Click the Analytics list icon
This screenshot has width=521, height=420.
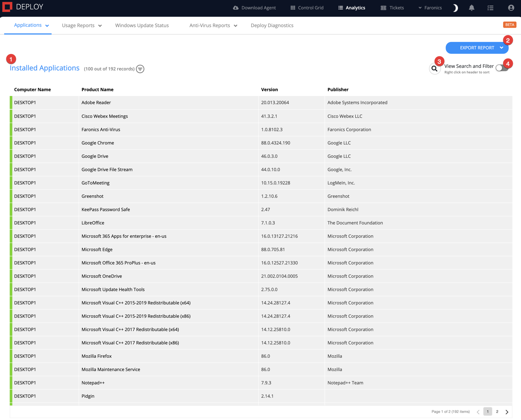341,8
